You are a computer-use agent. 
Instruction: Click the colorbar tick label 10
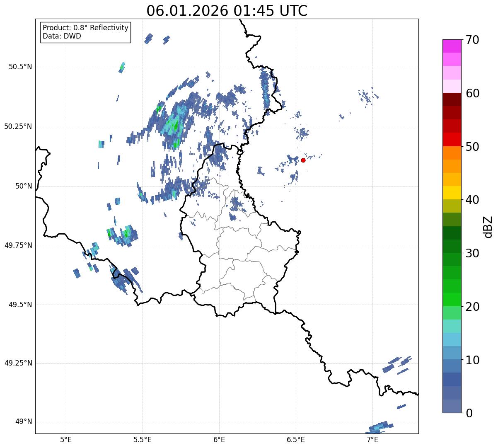473,360
